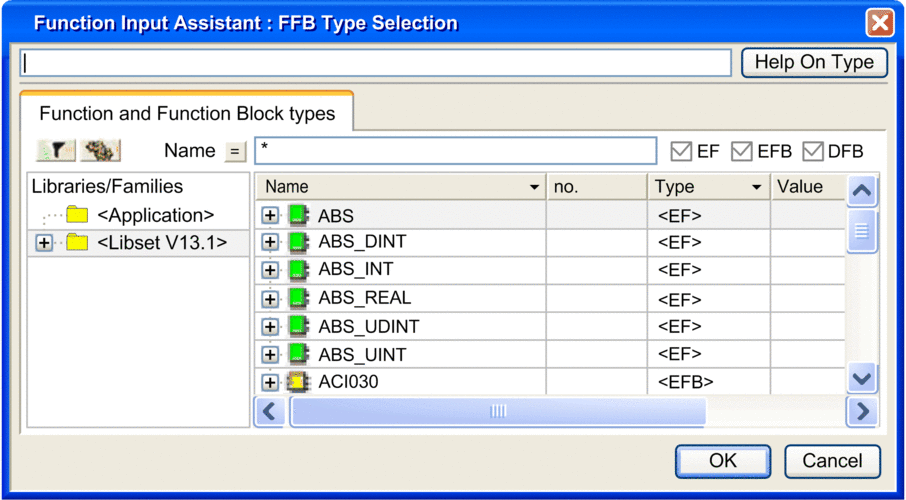The image size is (906, 500).
Task: Expand the ABS_DINT row
Action: [269, 242]
